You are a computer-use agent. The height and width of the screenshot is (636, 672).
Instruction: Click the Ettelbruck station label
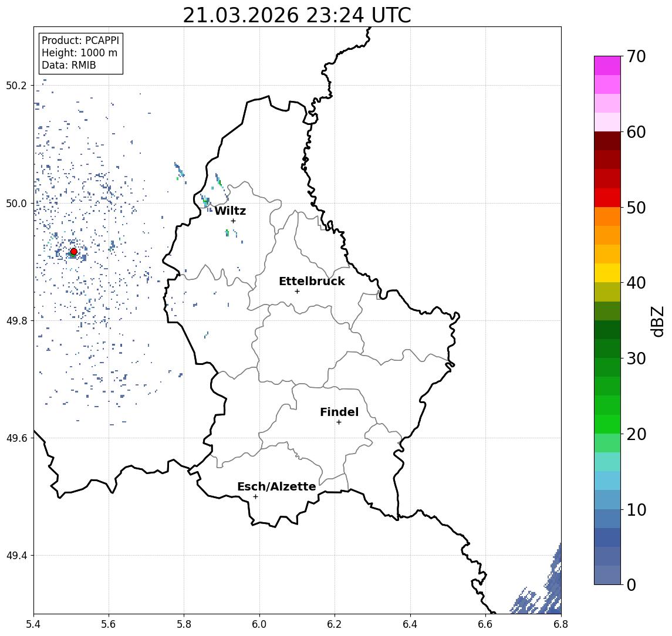[312, 281]
